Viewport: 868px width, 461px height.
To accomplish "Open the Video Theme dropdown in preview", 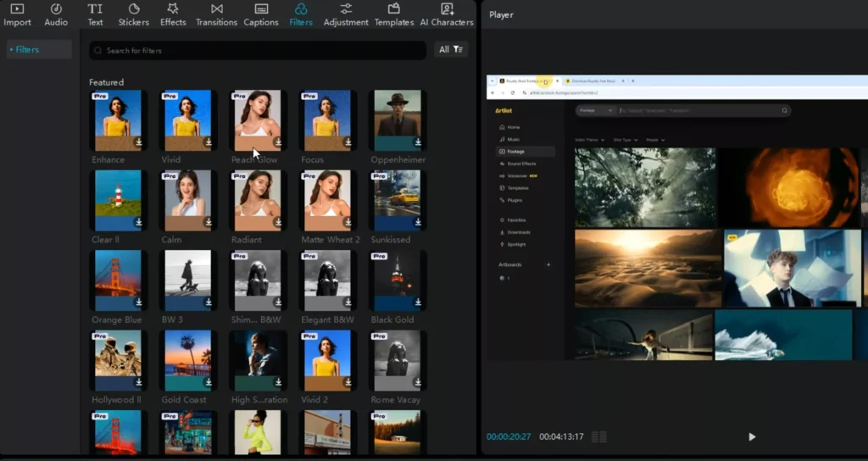I will point(589,140).
